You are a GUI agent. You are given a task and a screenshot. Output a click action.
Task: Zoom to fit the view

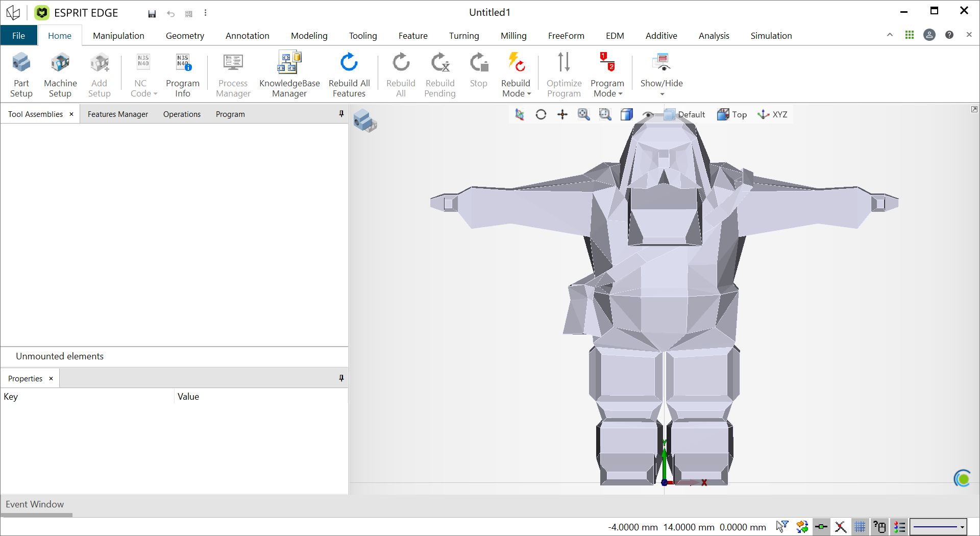click(x=584, y=114)
